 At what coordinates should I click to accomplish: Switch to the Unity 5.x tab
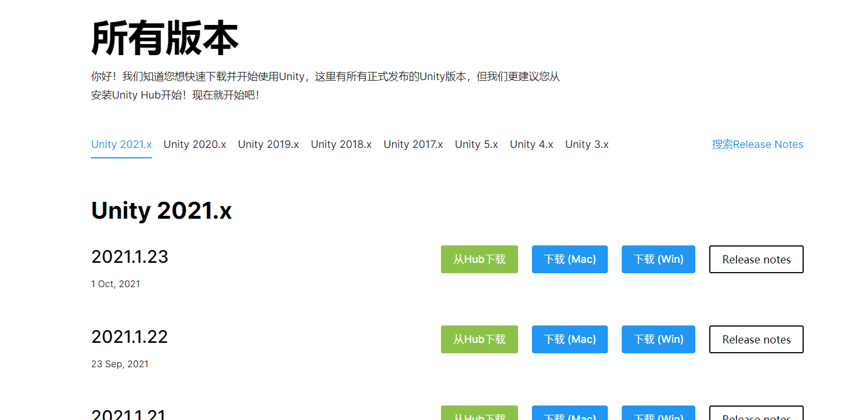[x=476, y=144]
